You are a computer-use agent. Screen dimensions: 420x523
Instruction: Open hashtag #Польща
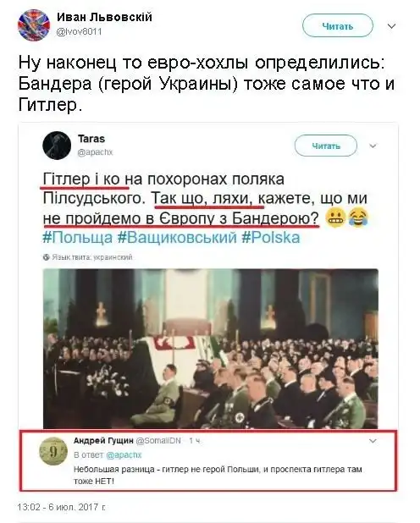[x=78, y=238]
